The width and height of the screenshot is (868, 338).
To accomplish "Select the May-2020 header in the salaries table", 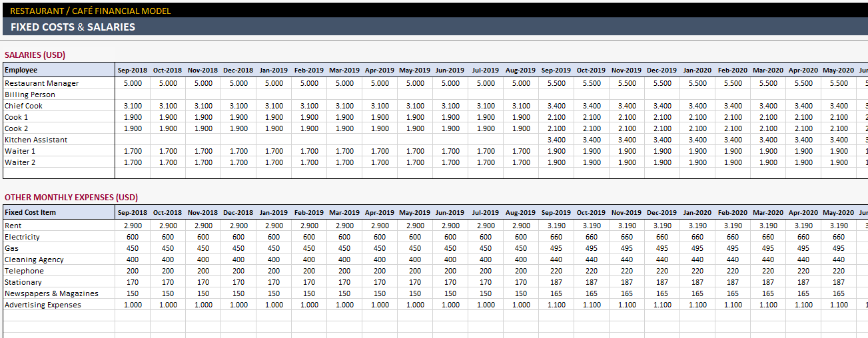I will click(x=839, y=70).
